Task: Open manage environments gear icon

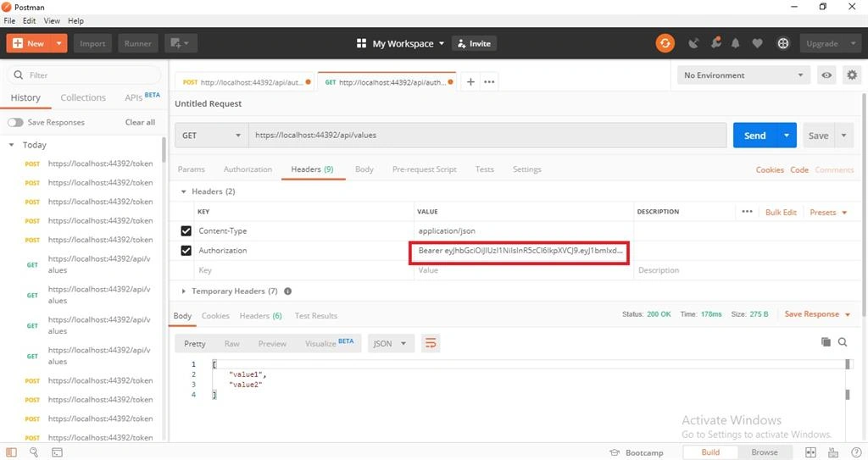Action: (852, 75)
